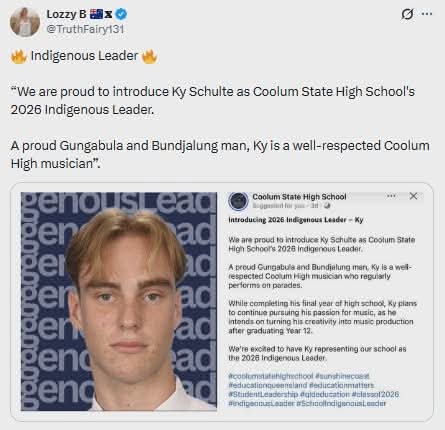This screenshot has height=430, width=445.
Task: Open the tweet's three-dot more menu
Action: (427, 14)
